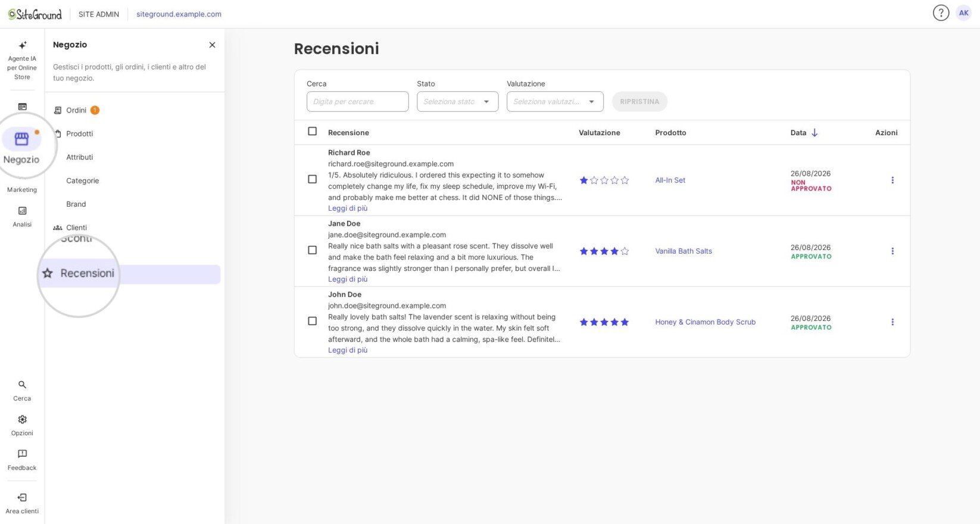The image size is (980, 524).
Task: Sort by Data column arrow
Action: 814,133
